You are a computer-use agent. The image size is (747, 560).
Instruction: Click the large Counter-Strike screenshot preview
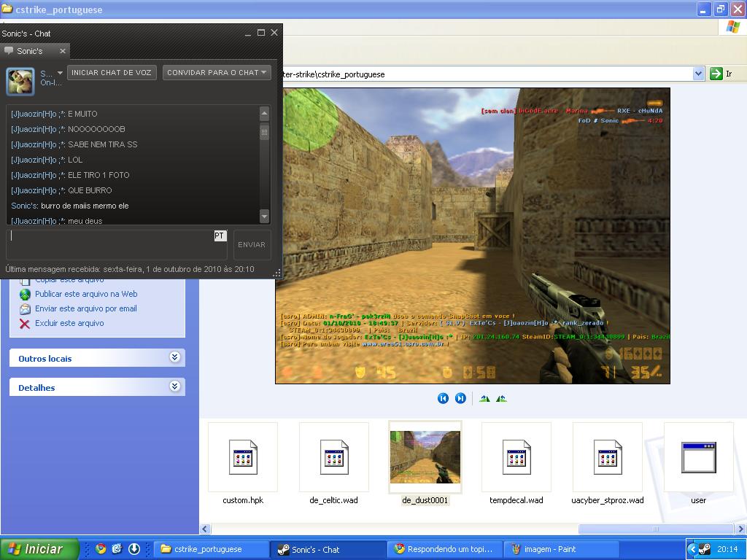(x=473, y=236)
